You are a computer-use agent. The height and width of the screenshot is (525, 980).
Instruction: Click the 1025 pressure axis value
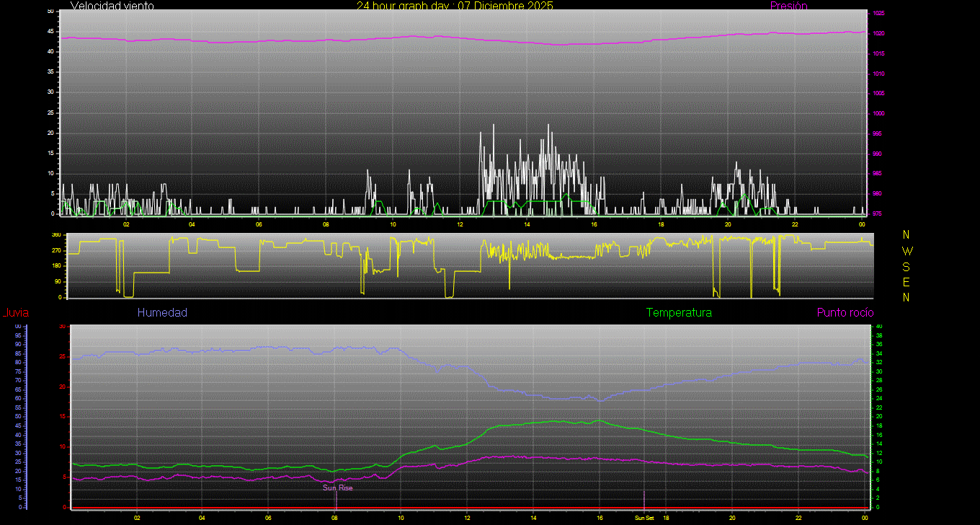click(878, 13)
